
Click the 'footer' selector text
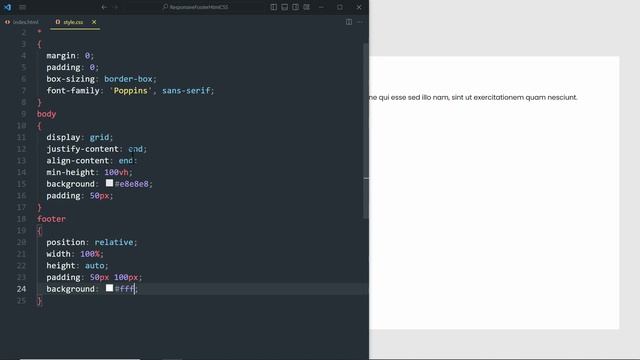pyautogui.click(x=51, y=219)
